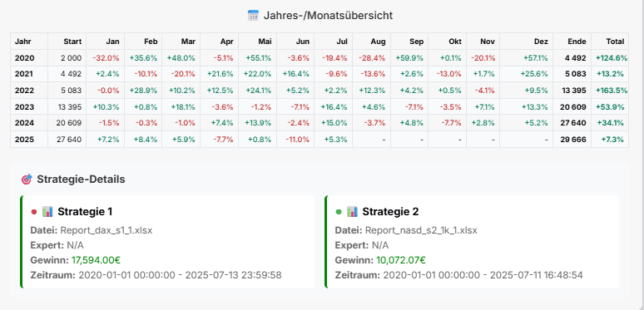Image resolution: width=644 pixels, height=310 pixels.
Task: Click the +163.5% total for 2022
Action: point(612,91)
